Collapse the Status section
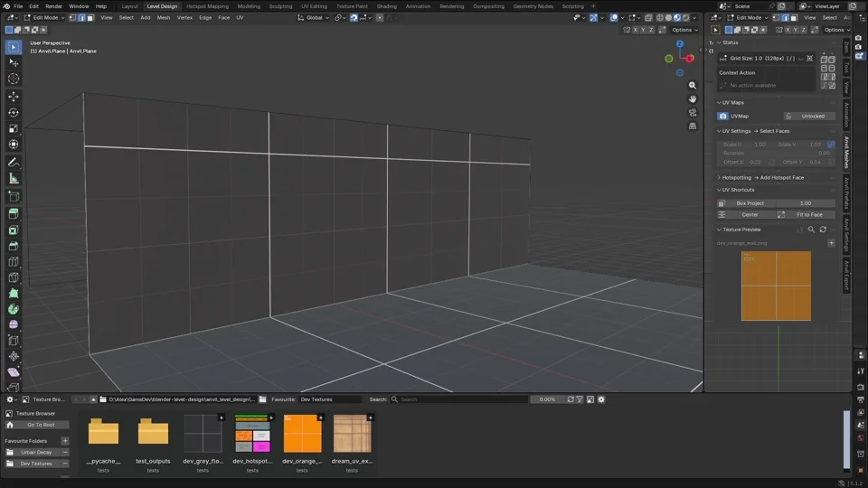The width and height of the screenshot is (868, 488). pos(719,42)
